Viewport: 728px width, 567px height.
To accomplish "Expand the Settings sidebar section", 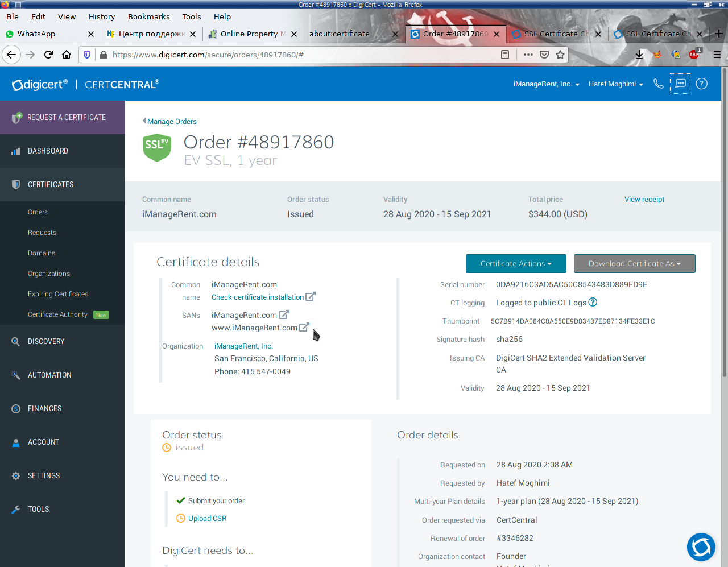I will 63,475.
